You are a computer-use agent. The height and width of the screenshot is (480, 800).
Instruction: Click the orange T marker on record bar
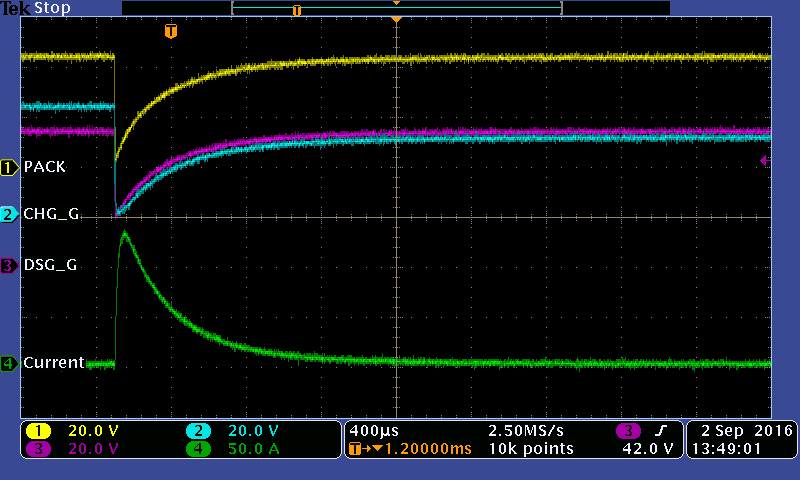297,10
